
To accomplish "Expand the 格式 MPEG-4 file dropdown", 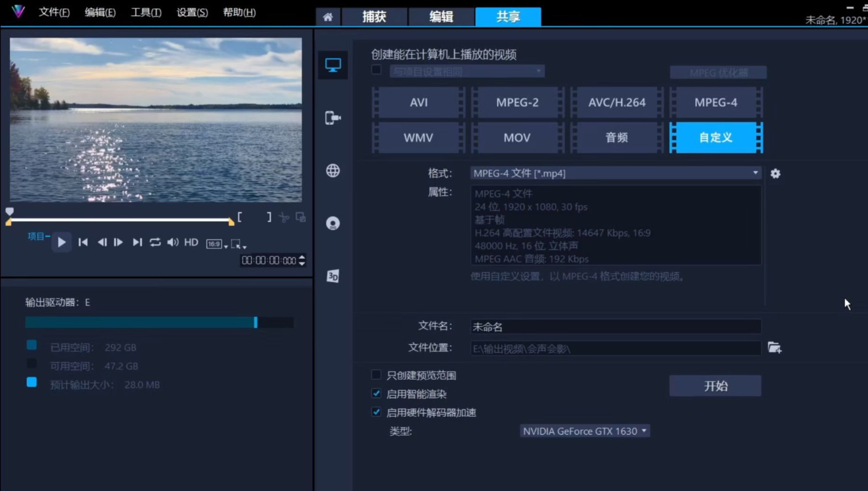I will coord(616,174).
